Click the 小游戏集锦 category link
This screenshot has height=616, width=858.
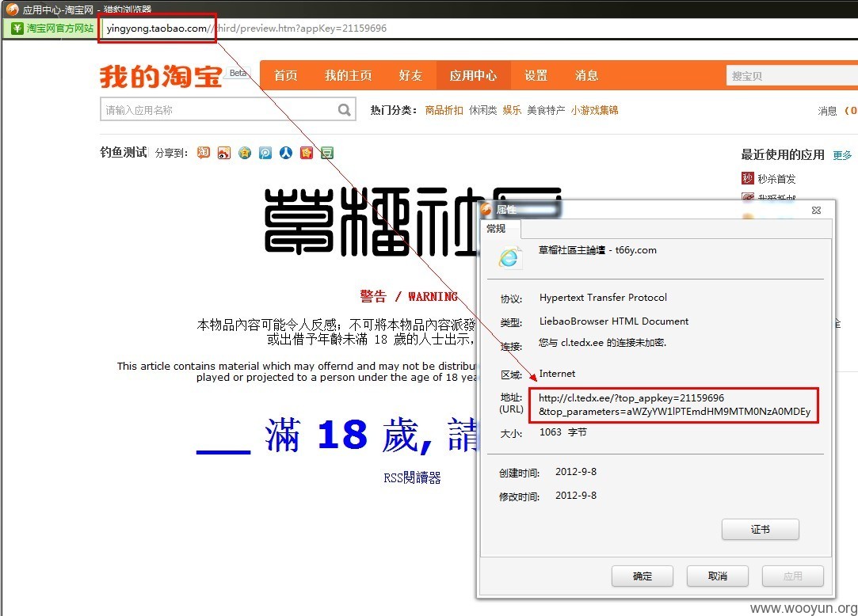click(594, 110)
